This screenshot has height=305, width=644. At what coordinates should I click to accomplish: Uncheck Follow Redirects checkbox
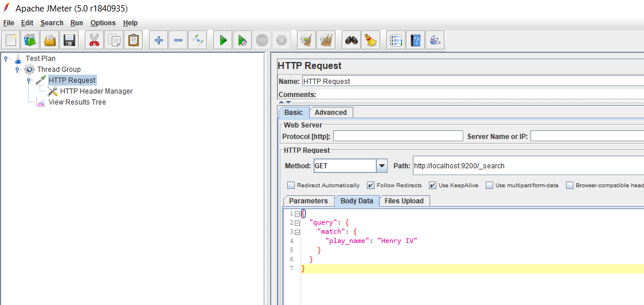point(370,185)
